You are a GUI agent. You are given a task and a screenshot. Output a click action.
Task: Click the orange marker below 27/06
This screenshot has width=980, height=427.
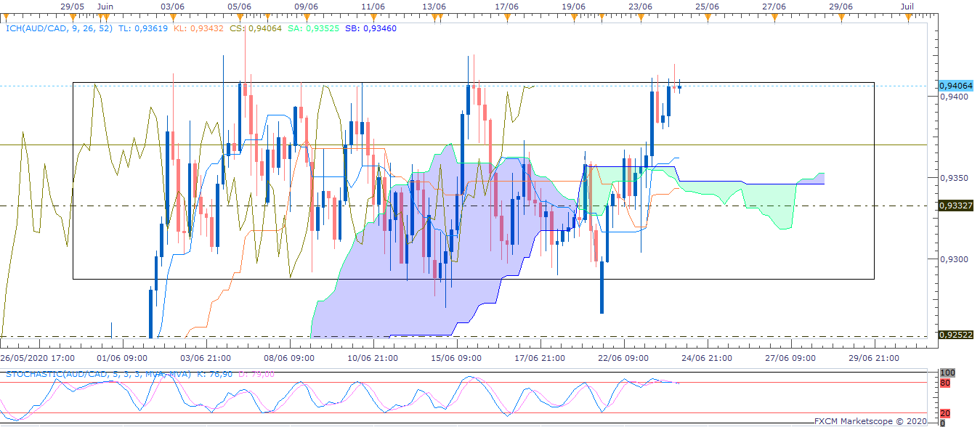coord(774,15)
